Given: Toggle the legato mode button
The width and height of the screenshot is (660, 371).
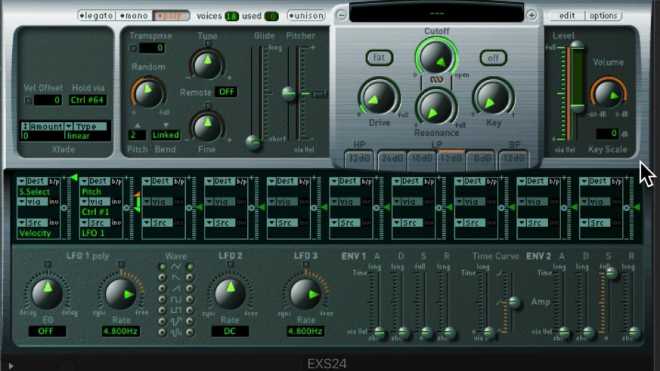Looking at the screenshot, I should (x=96, y=16).
